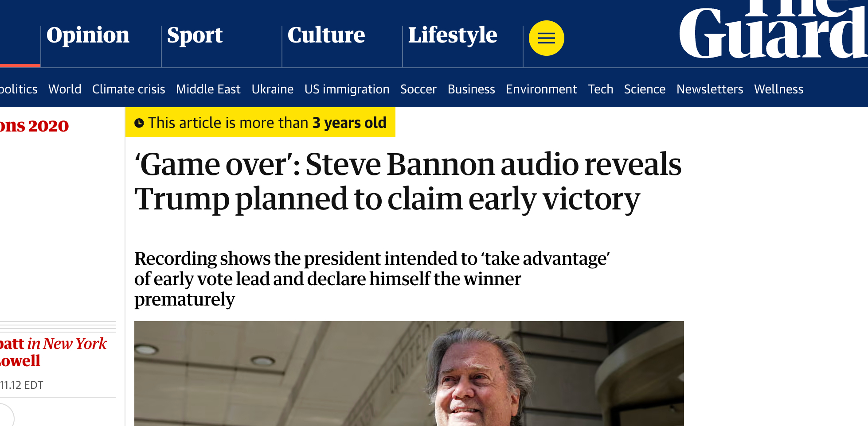The height and width of the screenshot is (426, 868).
Task: Open the Sport section tab
Action: pyautogui.click(x=195, y=35)
